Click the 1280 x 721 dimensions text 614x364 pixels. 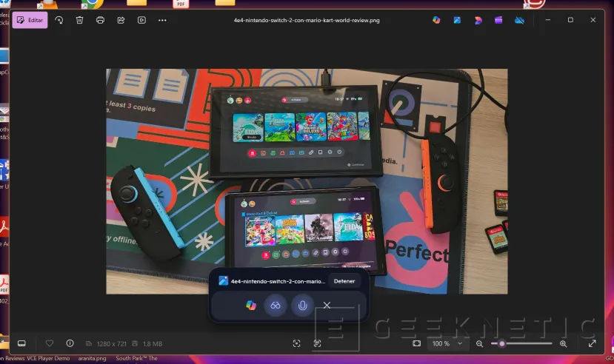pos(112,344)
